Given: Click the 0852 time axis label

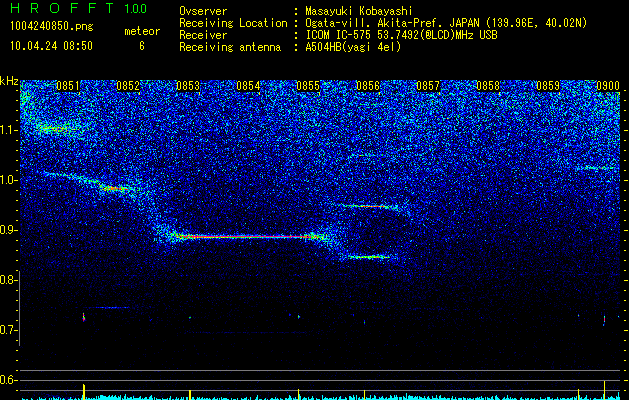Looking at the screenshot, I should coord(128,86).
